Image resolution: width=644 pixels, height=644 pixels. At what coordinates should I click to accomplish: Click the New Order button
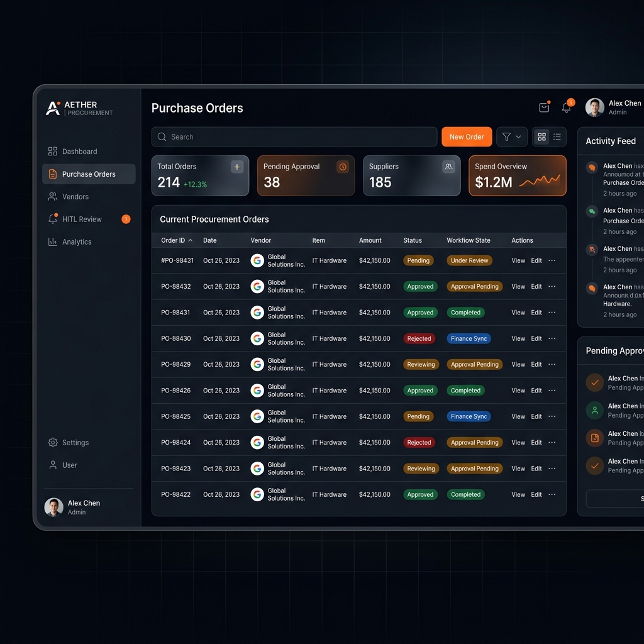point(467,136)
